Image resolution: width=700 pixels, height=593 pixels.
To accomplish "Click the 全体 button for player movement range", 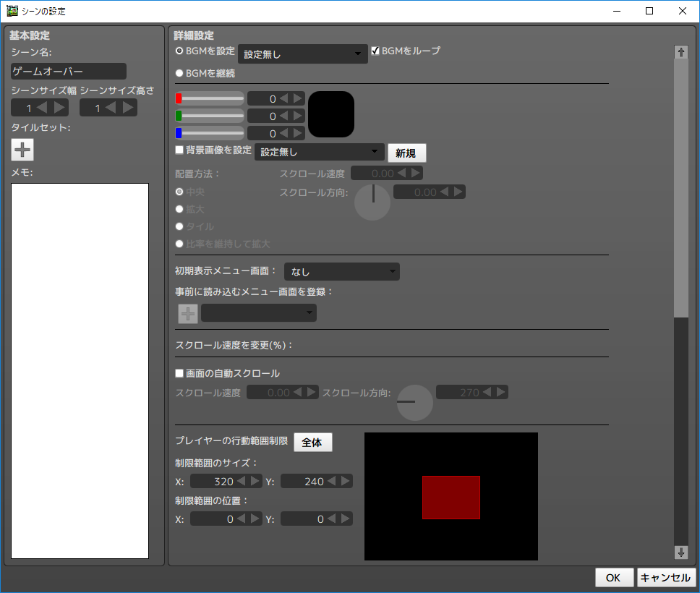I will point(312,442).
